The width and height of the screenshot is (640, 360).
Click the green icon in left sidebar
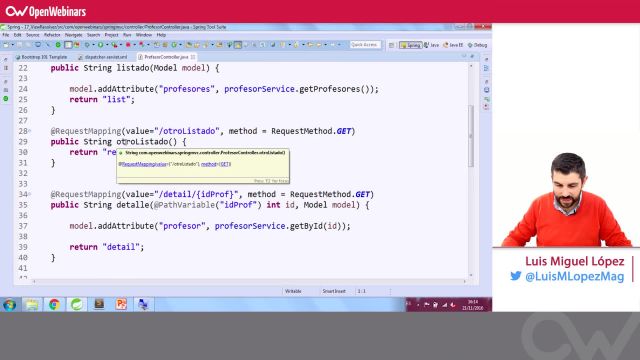(6, 99)
